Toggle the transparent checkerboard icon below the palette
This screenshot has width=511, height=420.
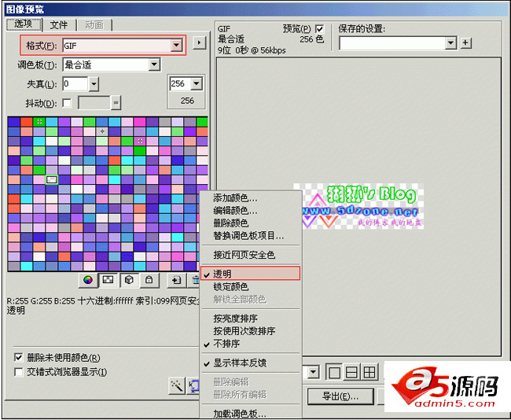pos(108,281)
